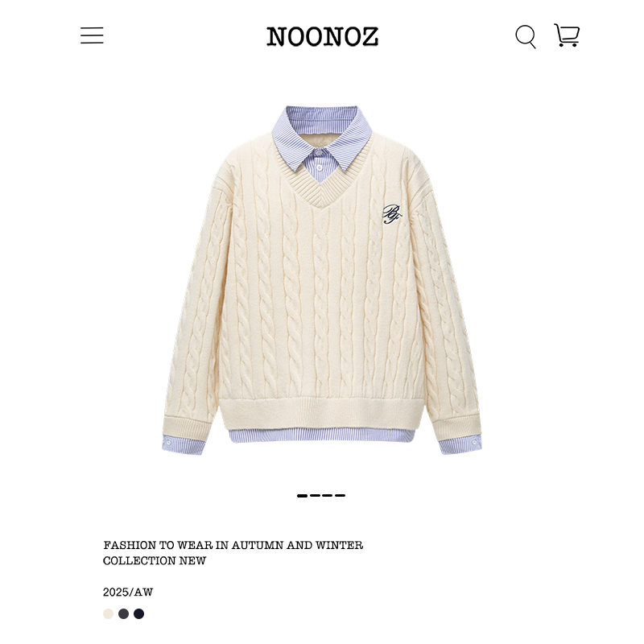Click the ribbed hem band of the sweater
Image resolution: width=644 pixels, height=644 pixels.
tap(321, 413)
